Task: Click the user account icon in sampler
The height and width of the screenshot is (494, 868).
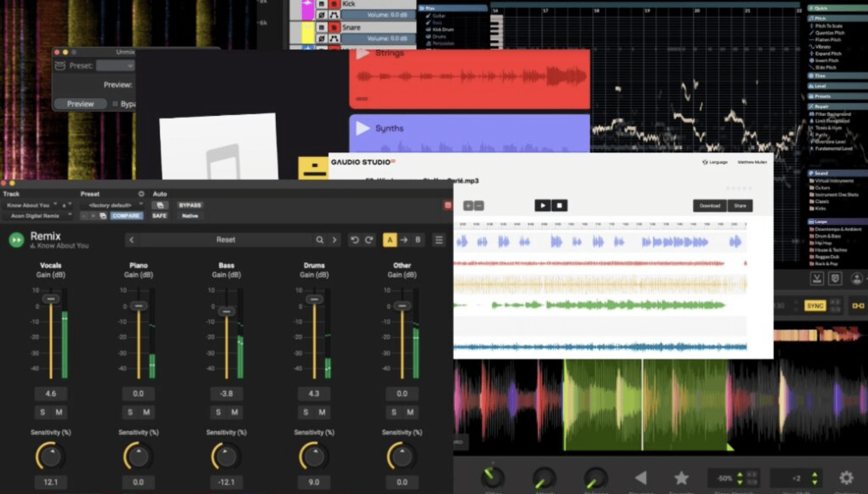Action: (x=857, y=279)
